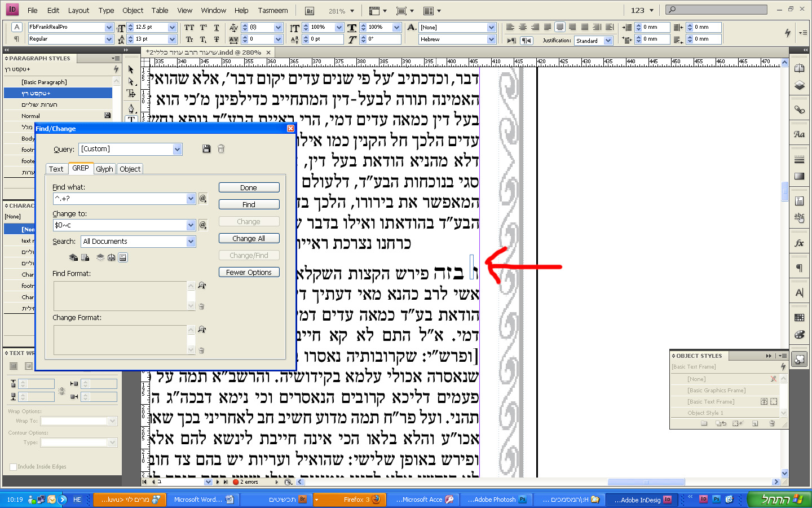Open special characters menu for Find what
The image size is (812, 508).
203,199
